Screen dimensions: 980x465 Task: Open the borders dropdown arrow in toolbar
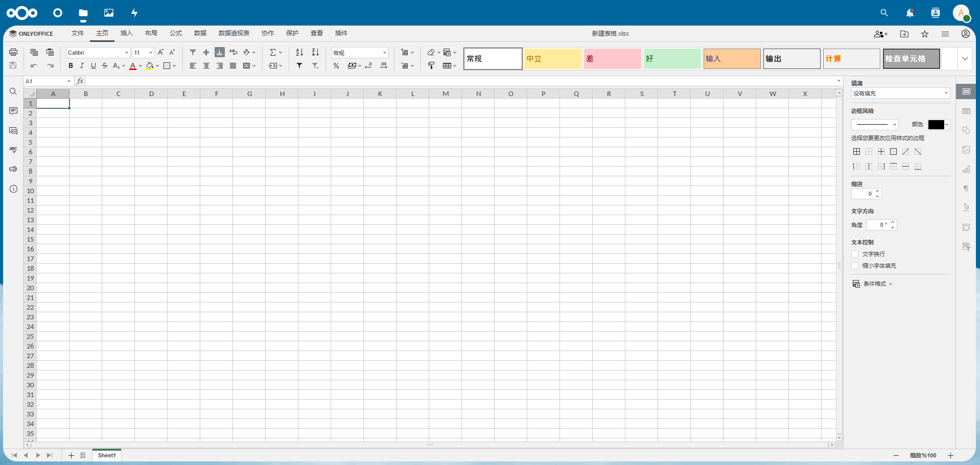pos(174,65)
